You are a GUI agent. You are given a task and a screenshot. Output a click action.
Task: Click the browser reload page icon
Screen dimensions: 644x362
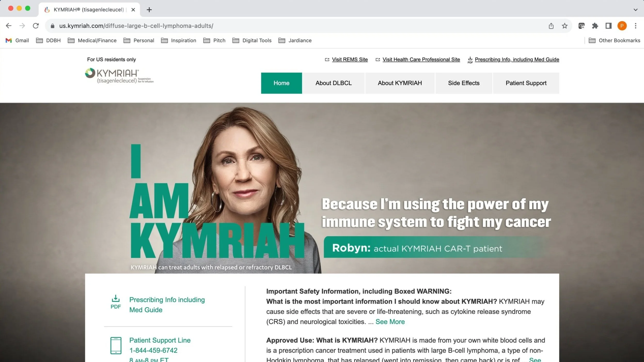point(36,26)
